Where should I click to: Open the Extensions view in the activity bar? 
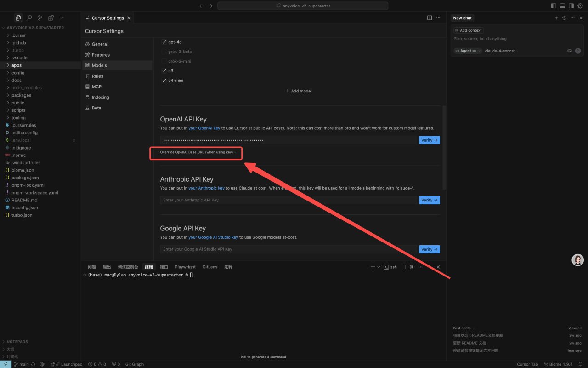pos(51,18)
